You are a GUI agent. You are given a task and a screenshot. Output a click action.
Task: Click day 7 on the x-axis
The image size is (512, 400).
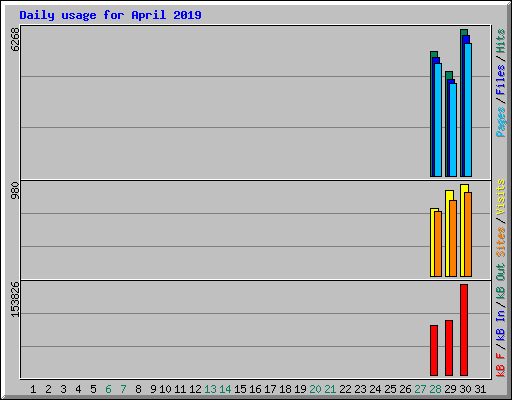coord(123,389)
